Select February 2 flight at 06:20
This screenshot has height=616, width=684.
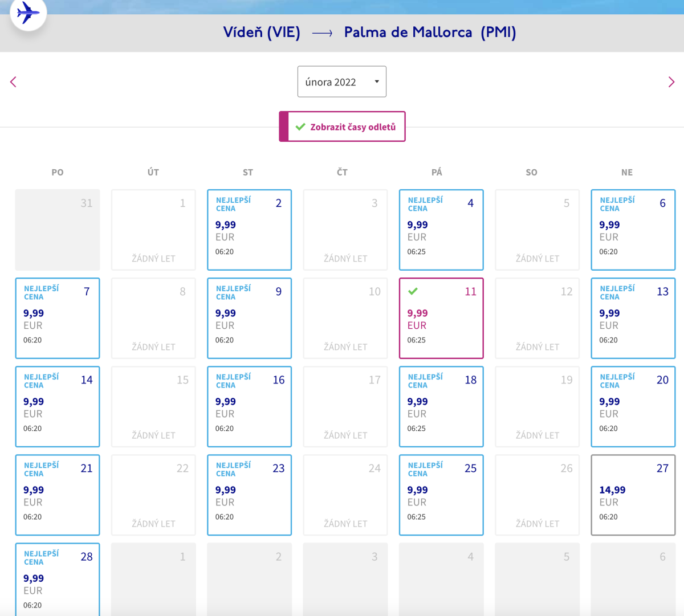point(249,230)
